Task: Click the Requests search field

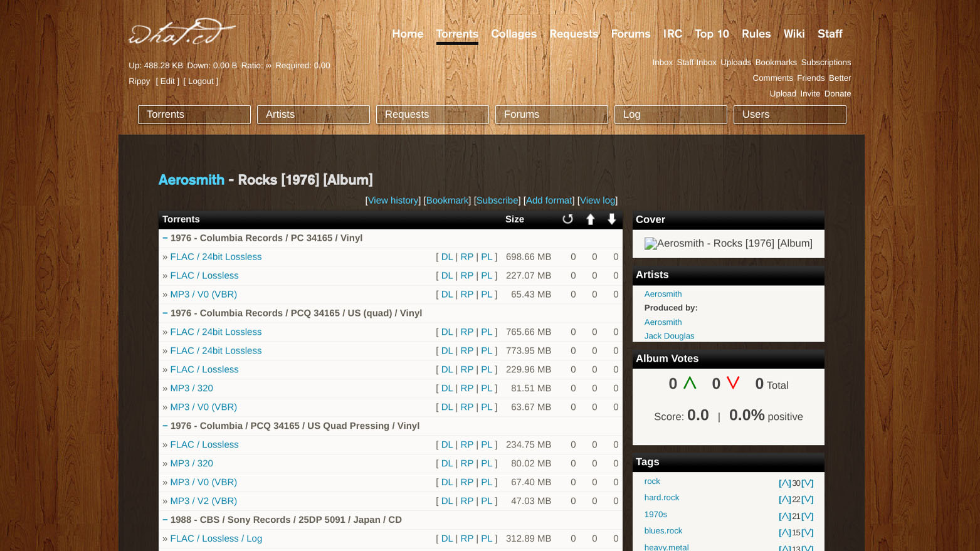Action: tap(433, 115)
